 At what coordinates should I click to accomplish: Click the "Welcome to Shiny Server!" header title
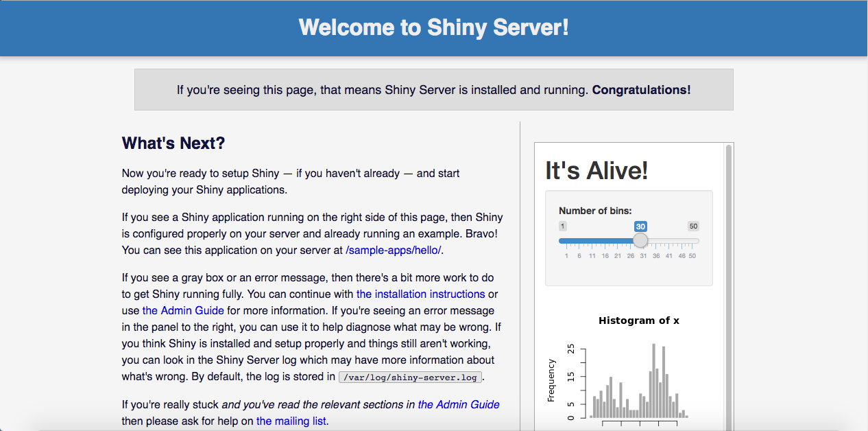[x=434, y=28]
